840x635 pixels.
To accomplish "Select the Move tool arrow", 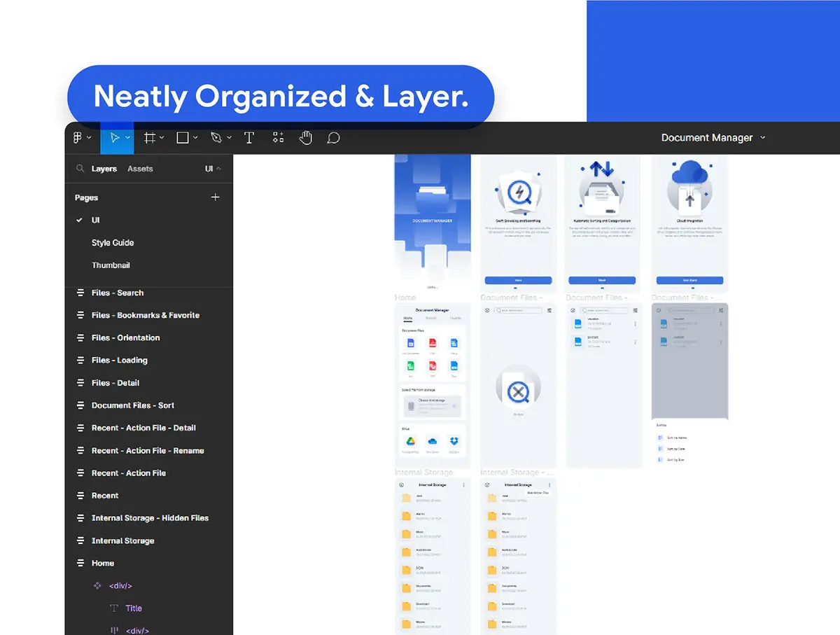I will [x=115, y=138].
